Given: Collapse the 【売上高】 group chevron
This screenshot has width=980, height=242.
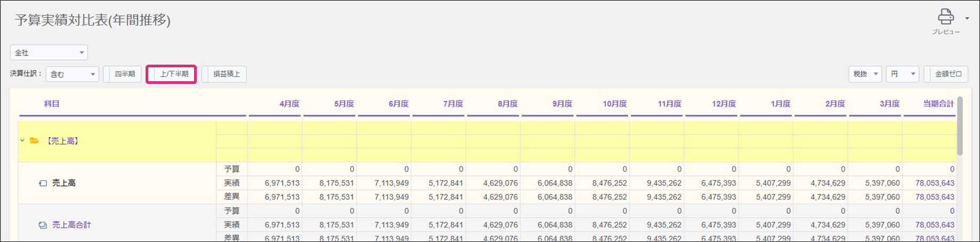Looking at the screenshot, I should pos(22,141).
